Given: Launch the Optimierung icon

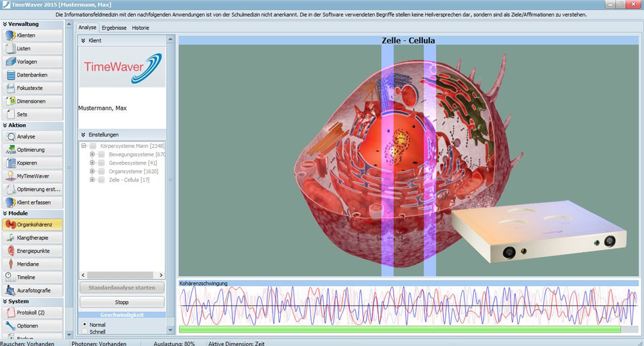Looking at the screenshot, I should 11,150.
